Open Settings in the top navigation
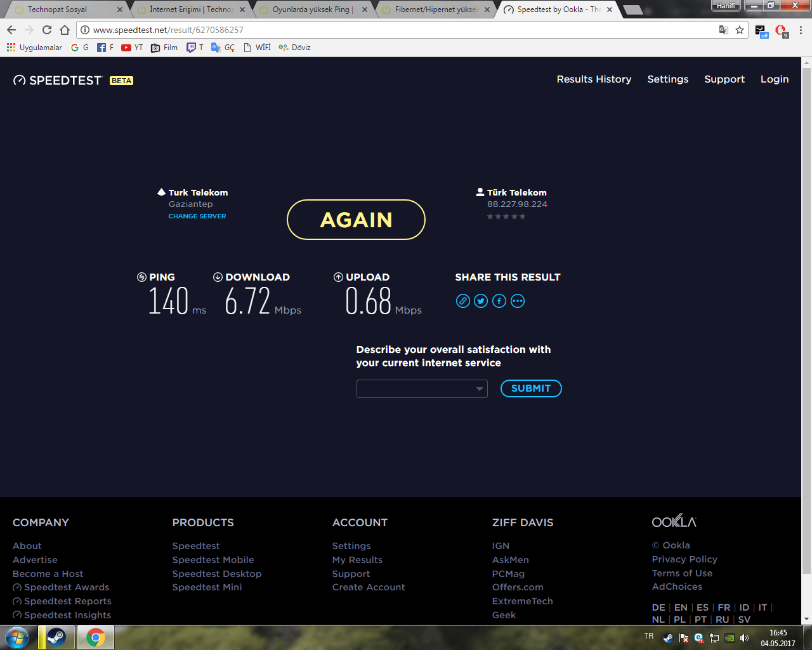The height and width of the screenshot is (650, 812). (x=667, y=79)
